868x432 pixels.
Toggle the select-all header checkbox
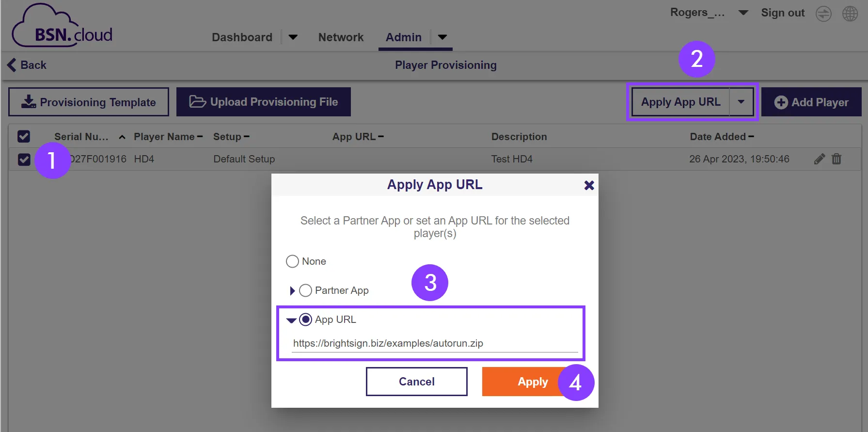pyautogui.click(x=24, y=137)
